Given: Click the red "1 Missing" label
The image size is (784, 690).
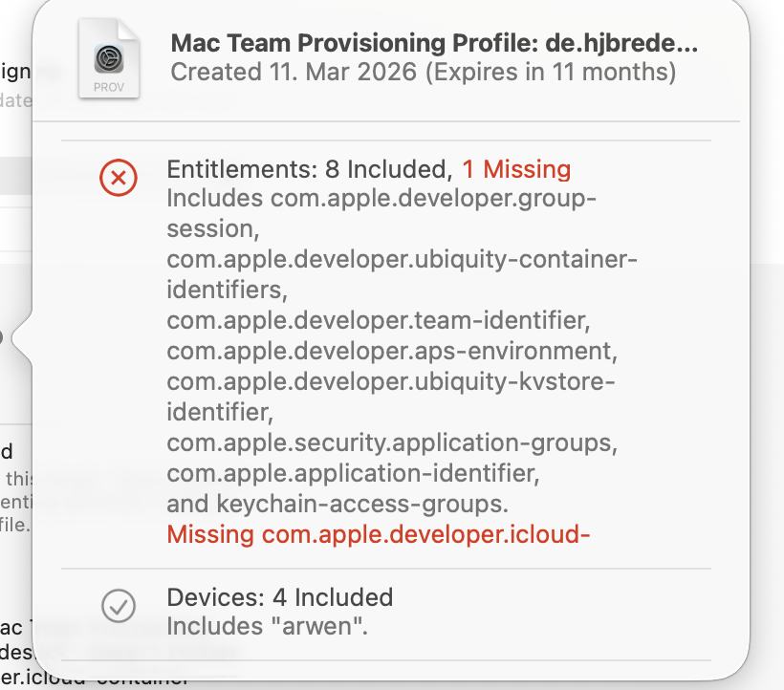Looking at the screenshot, I should click(x=516, y=170).
